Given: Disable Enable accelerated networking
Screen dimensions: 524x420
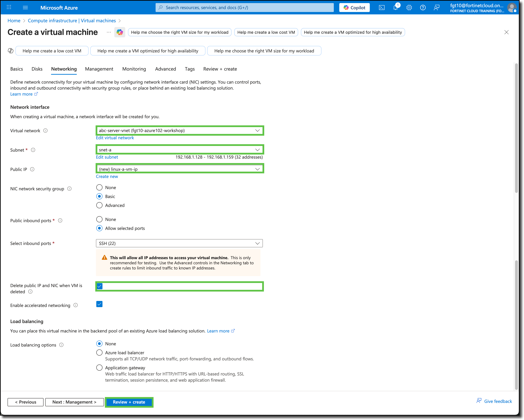Looking at the screenshot, I should point(99,304).
